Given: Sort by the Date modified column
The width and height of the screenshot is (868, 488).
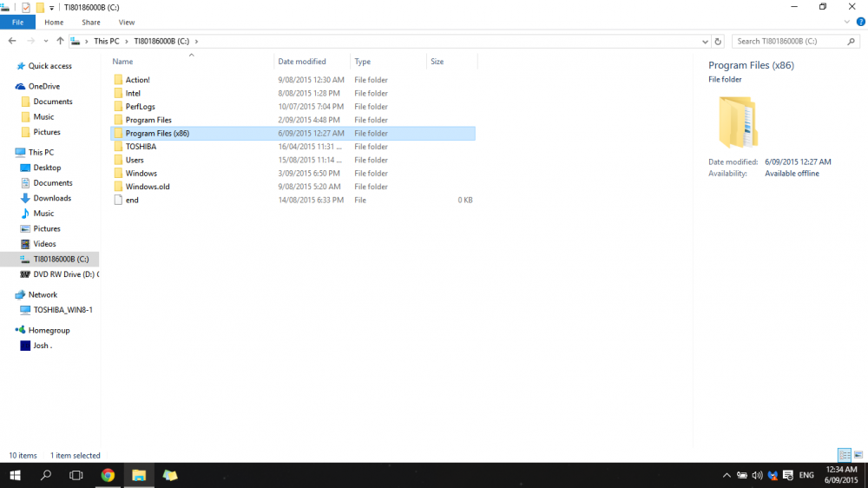Looking at the screenshot, I should pyautogui.click(x=302, y=62).
